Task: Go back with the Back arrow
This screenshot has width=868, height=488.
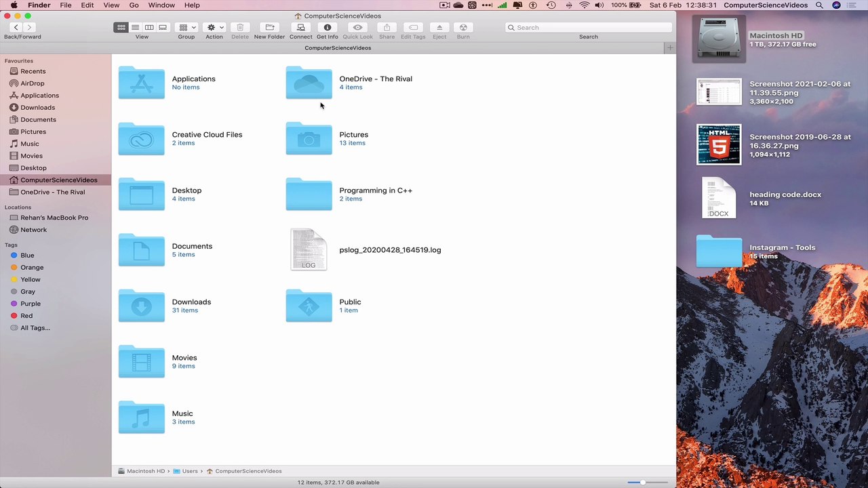Action: pos(16,27)
